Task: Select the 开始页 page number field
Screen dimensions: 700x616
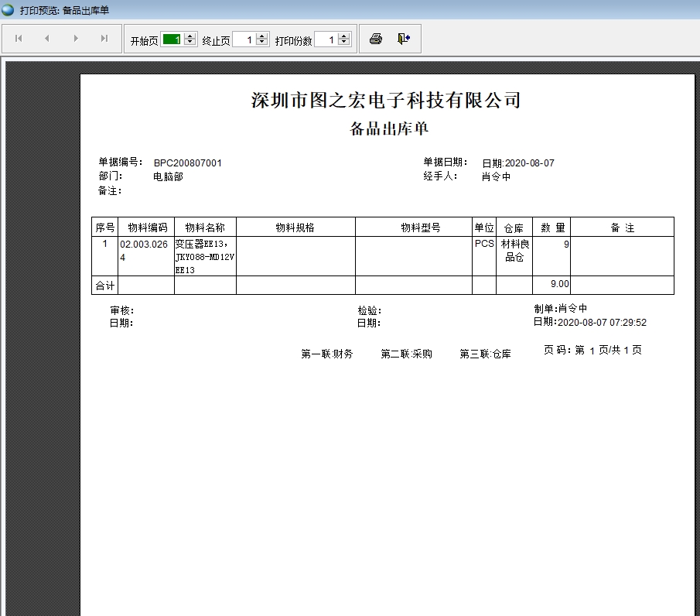Action: (x=172, y=39)
